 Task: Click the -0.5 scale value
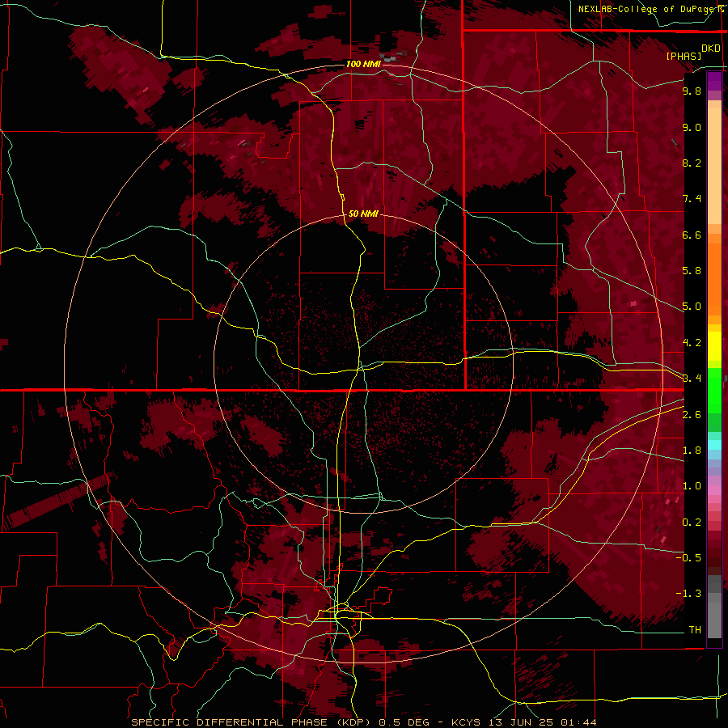tap(688, 558)
